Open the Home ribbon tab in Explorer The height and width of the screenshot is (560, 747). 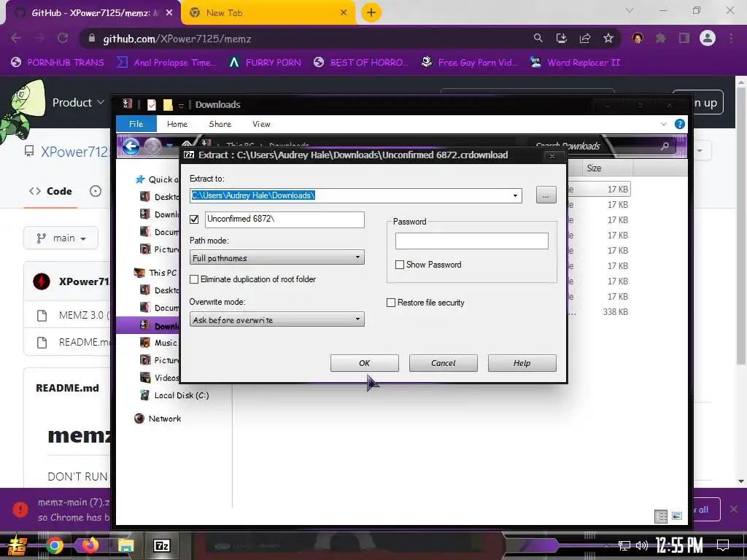(x=177, y=124)
